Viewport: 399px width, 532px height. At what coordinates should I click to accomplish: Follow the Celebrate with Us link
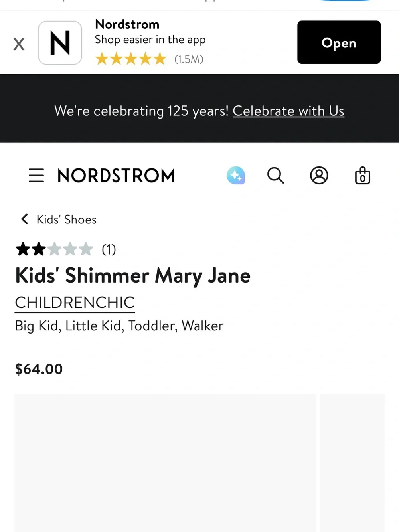pyautogui.click(x=288, y=111)
